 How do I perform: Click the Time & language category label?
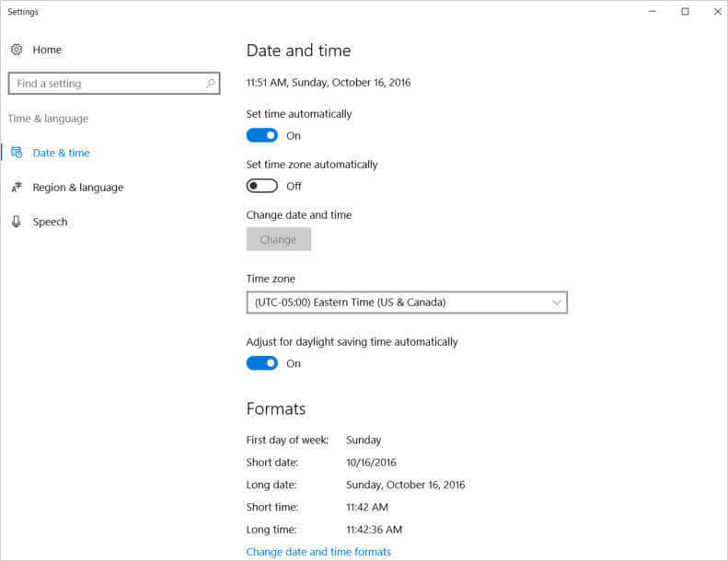(x=48, y=119)
